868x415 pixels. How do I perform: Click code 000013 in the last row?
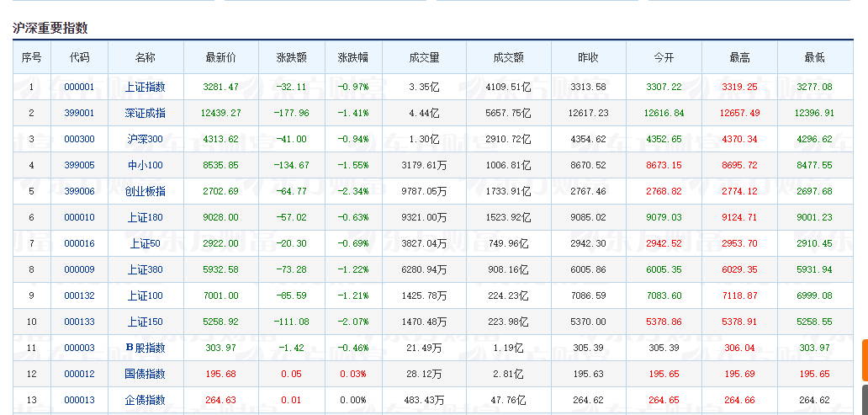(79, 400)
